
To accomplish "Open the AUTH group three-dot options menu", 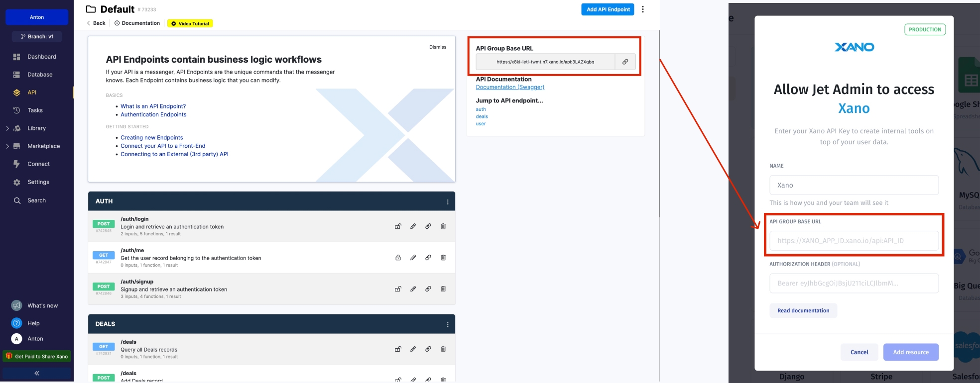I will (448, 202).
